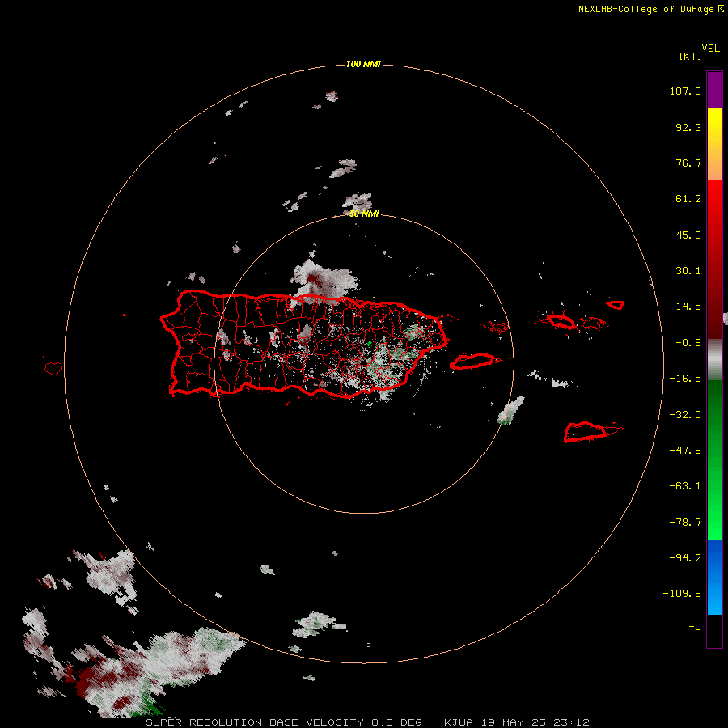This screenshot has width=728, height=728.
Task: Select the 76.7 legend value
Action: [x=688, y=163]
